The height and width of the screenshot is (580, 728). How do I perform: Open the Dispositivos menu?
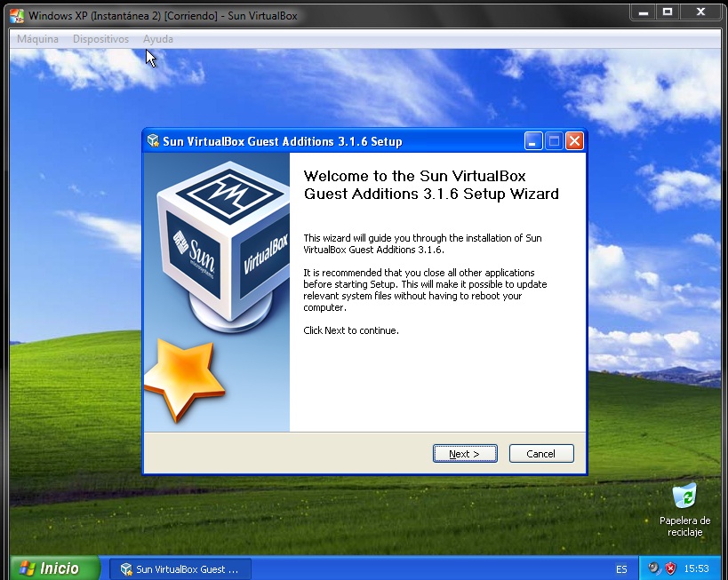pyautogui.click(x=100, y=39)
